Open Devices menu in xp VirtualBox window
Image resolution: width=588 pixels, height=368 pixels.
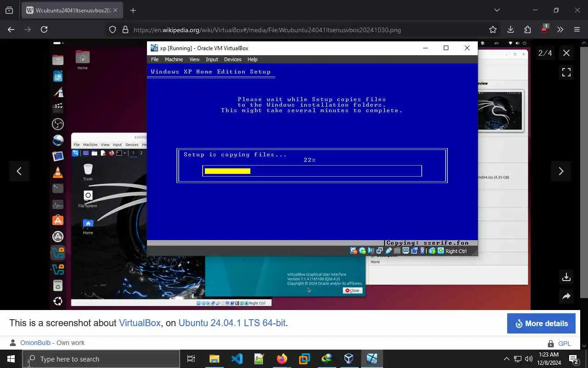click(x=232, y=59)
